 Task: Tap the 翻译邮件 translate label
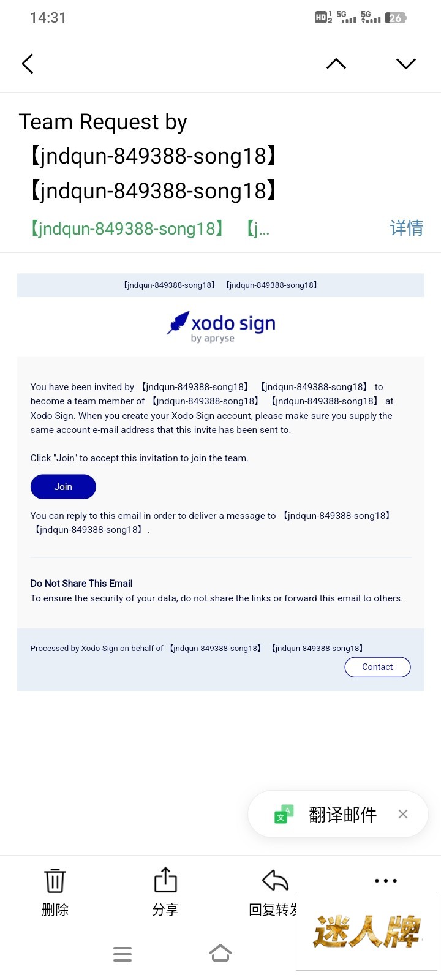(343, 815)
